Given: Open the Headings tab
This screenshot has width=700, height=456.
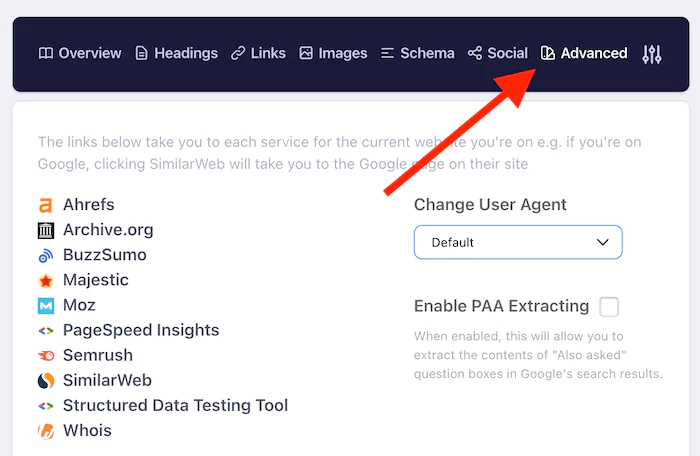Looking at the screenshot, I should 176,54.
